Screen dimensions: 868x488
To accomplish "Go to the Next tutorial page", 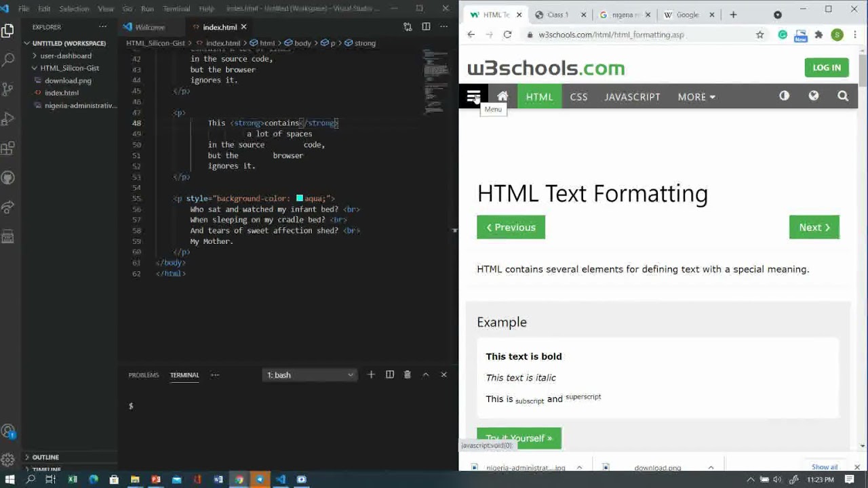I will (814, 227).
